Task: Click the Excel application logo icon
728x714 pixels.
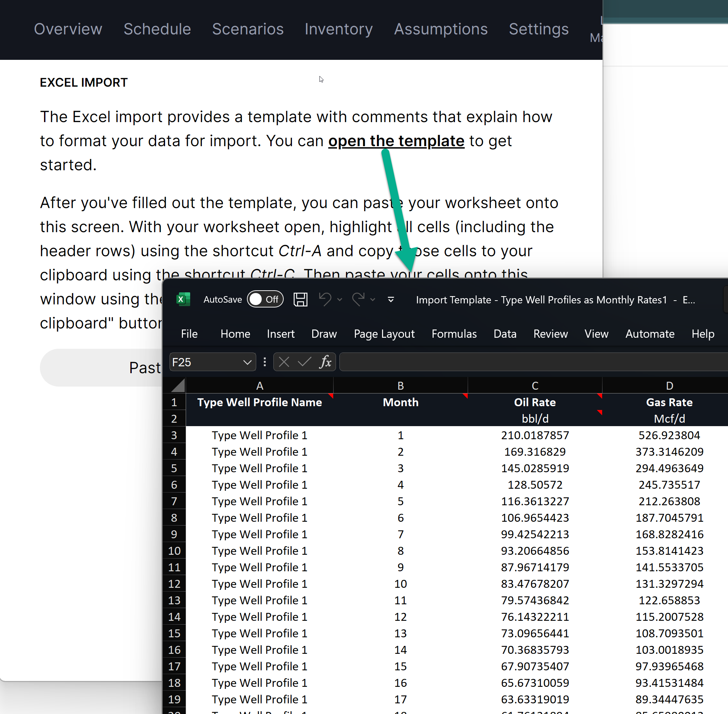Action: [x=183, y=299]
